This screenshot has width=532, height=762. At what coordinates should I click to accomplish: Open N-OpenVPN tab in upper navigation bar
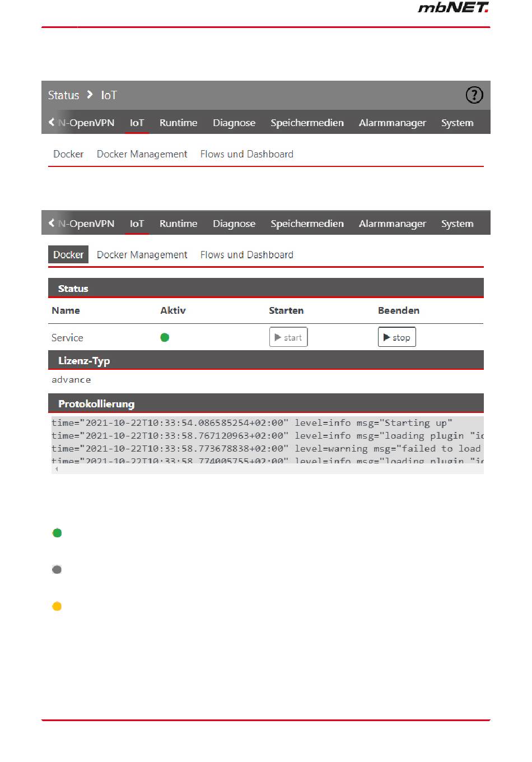pos(86,123)
